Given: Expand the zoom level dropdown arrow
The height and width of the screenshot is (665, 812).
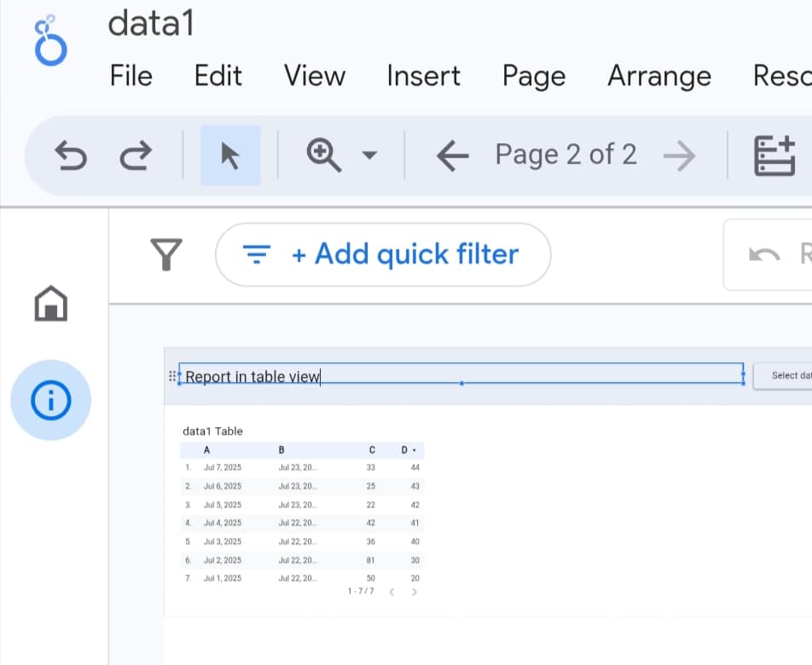Looking at the screenshot, I should pos(369,155).
